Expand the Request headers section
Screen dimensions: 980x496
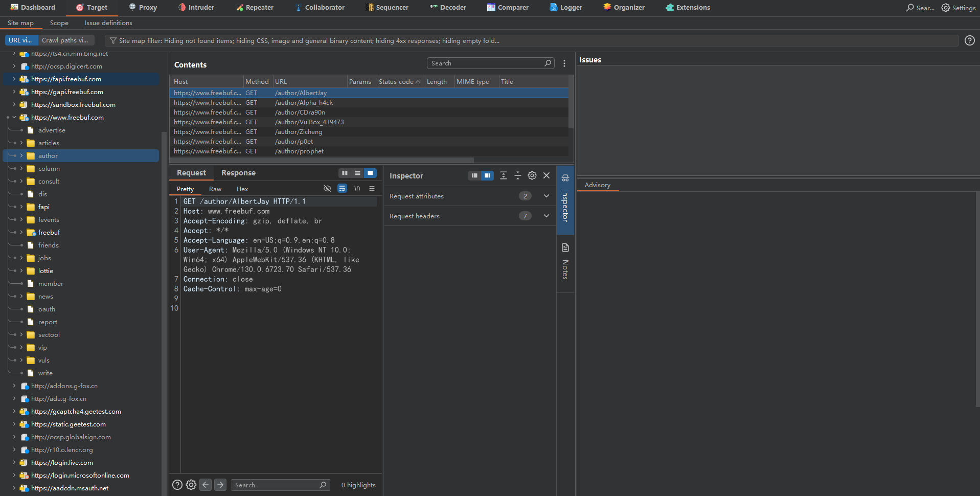[x=546, y=216]
